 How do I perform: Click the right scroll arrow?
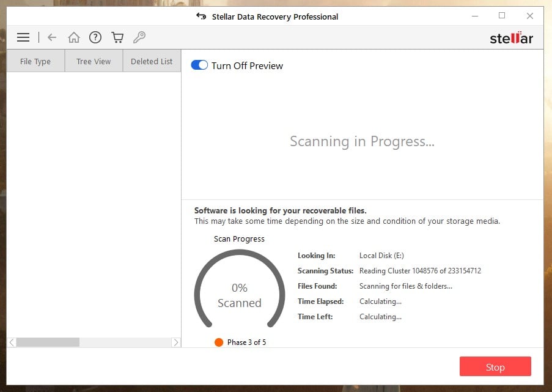point(175,342)
